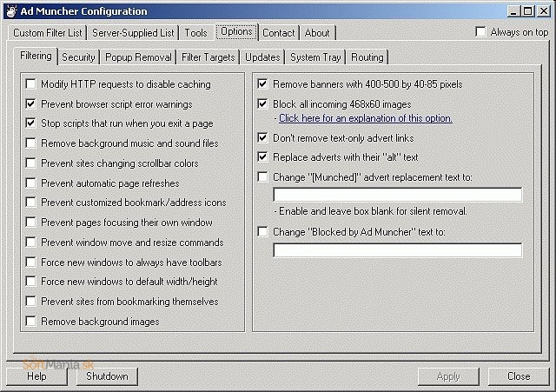Open the Routing sub-tab

[367, 57]
